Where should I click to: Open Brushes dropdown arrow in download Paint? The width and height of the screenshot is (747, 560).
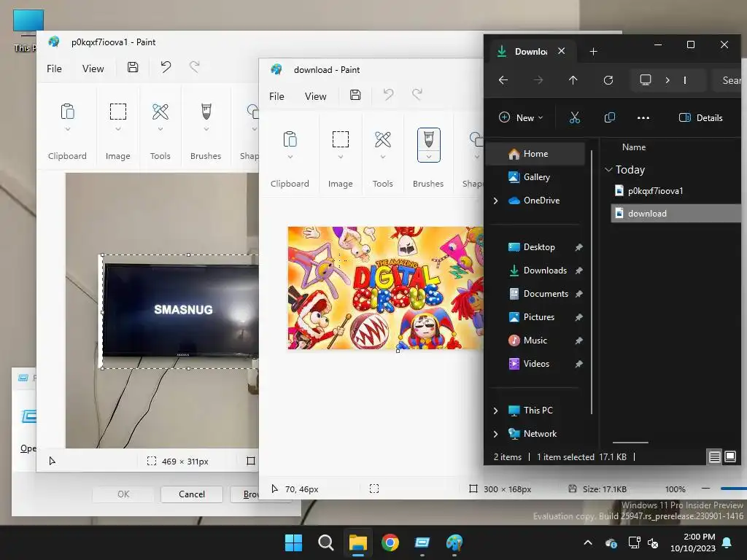click(429, 156)
